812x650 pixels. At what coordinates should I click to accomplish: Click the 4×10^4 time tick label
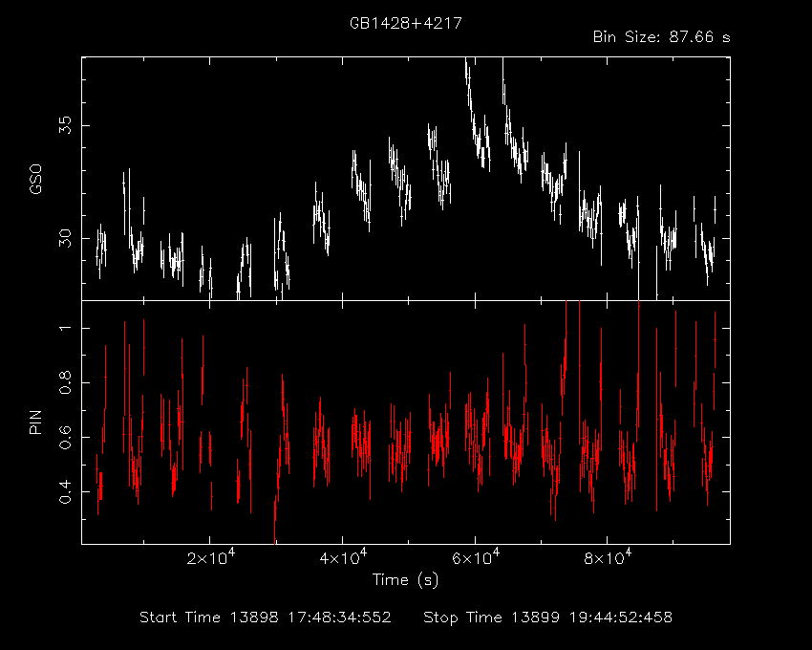(x=343, y=558)
